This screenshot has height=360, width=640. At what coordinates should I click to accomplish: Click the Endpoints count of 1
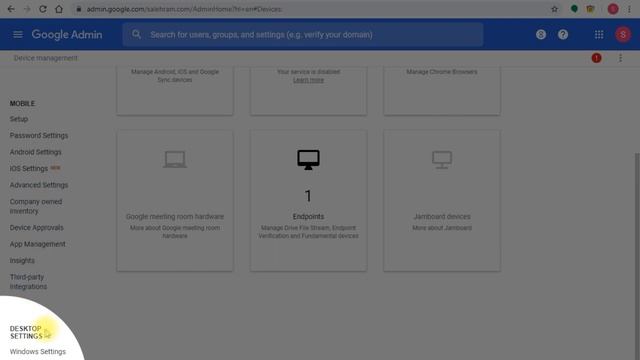(x=308, y=196)
